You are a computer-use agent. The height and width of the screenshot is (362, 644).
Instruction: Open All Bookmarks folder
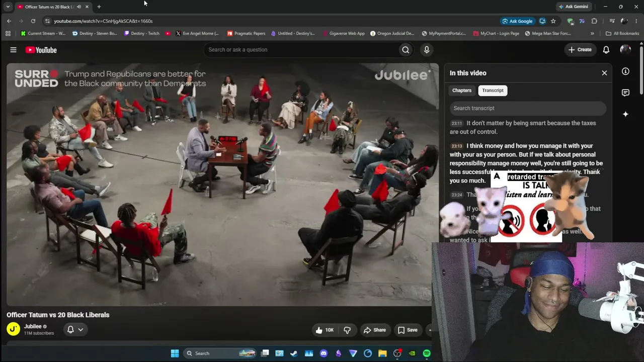point(622,34)
